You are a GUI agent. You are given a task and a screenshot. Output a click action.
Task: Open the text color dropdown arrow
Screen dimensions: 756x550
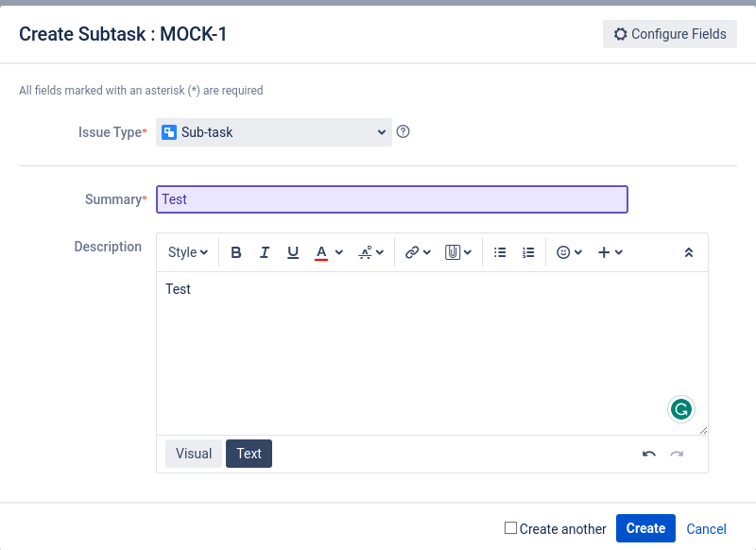[339, 252]
